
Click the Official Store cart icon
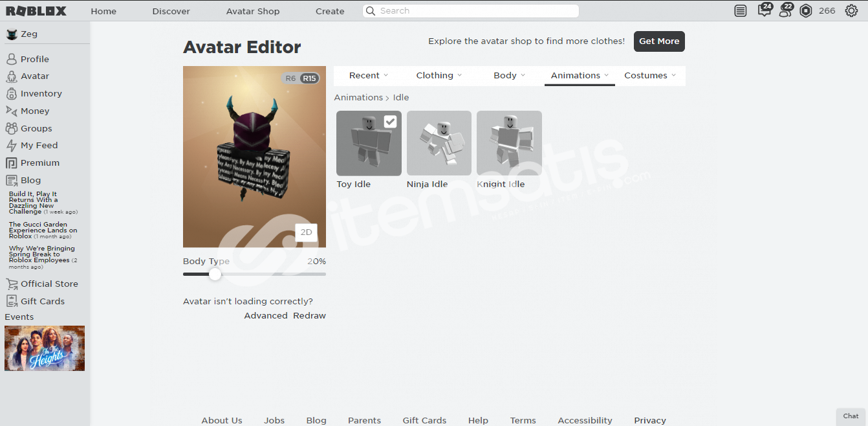point(12,284)
